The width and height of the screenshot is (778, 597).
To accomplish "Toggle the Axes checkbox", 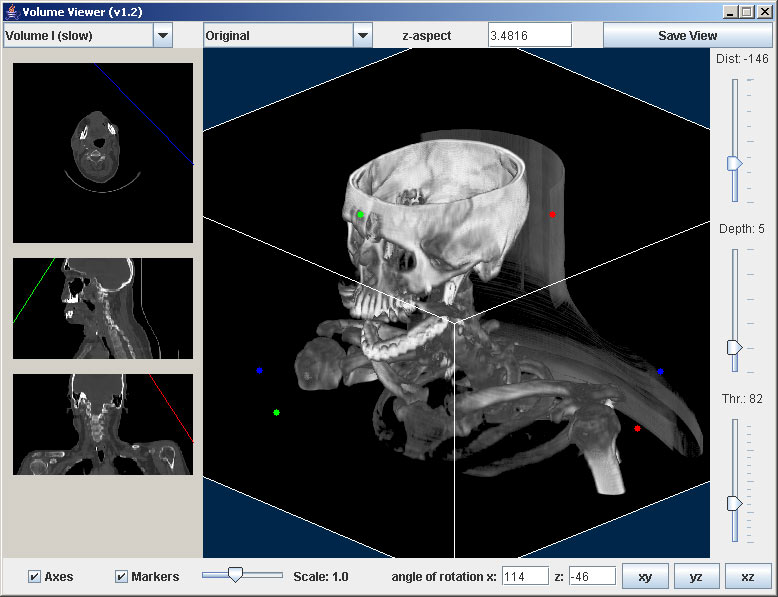I will click(34, 577).
